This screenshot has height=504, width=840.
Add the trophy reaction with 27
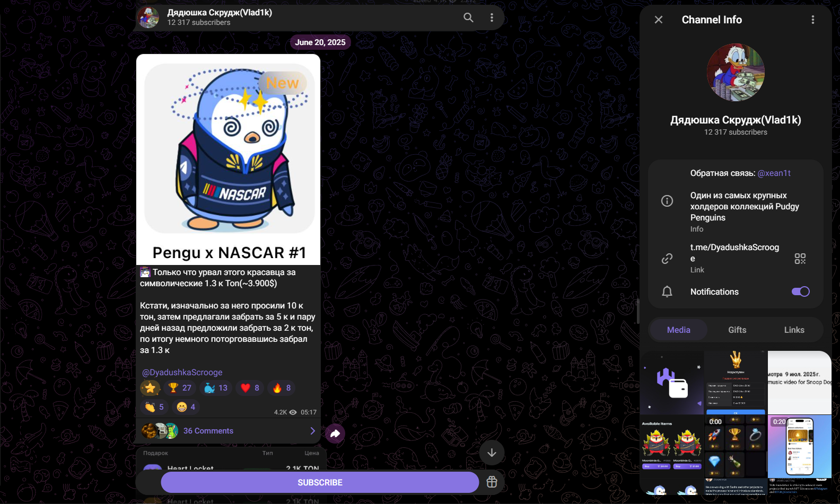tap(180, 388)
